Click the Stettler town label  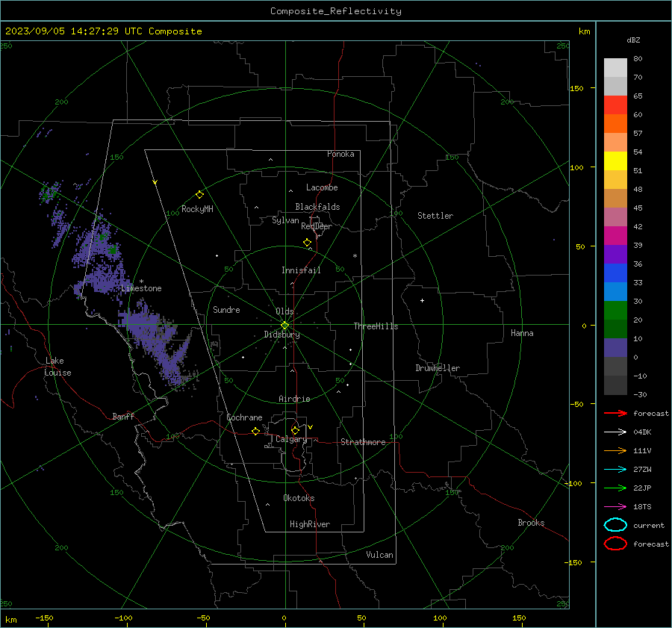[435, 216]
